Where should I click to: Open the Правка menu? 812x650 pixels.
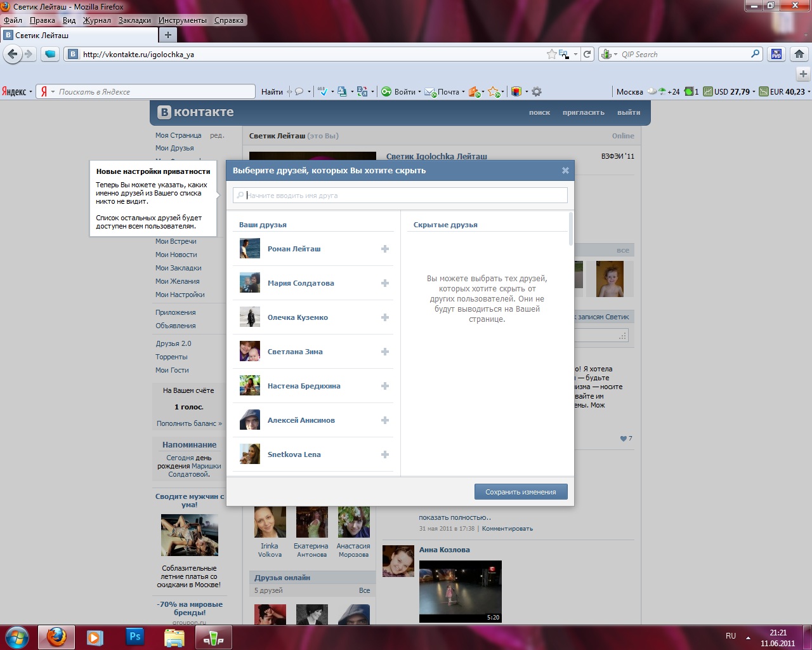click(x=42, y=20)
